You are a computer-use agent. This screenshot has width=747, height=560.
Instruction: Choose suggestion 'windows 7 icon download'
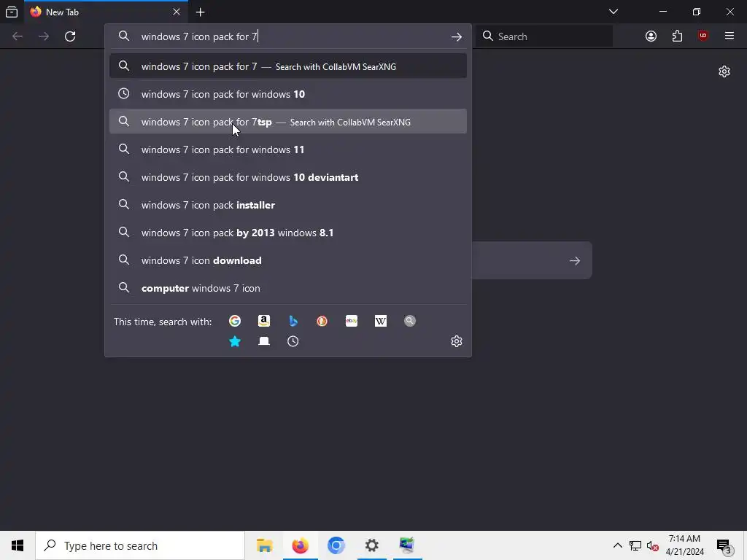click(x=287, y=260)
